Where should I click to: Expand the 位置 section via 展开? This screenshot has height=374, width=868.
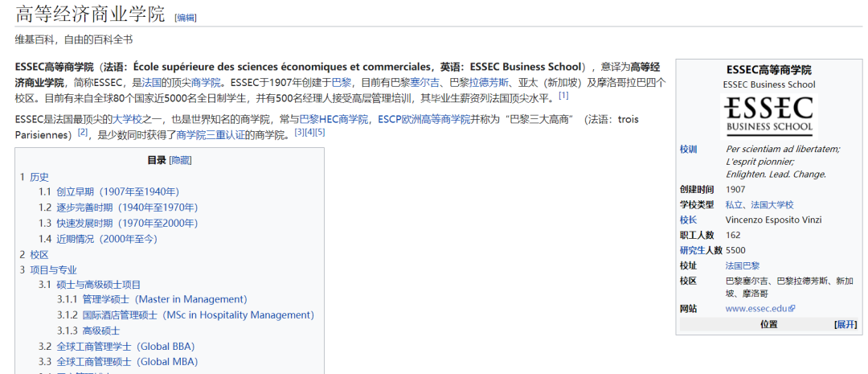[845, 324]
